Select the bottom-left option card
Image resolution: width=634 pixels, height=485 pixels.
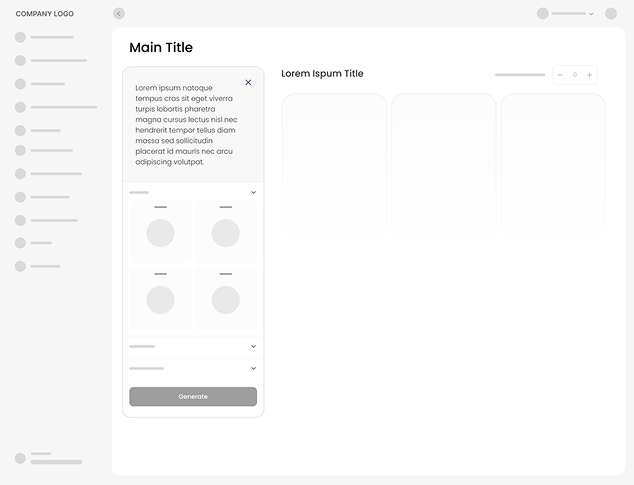click(160, 298)
